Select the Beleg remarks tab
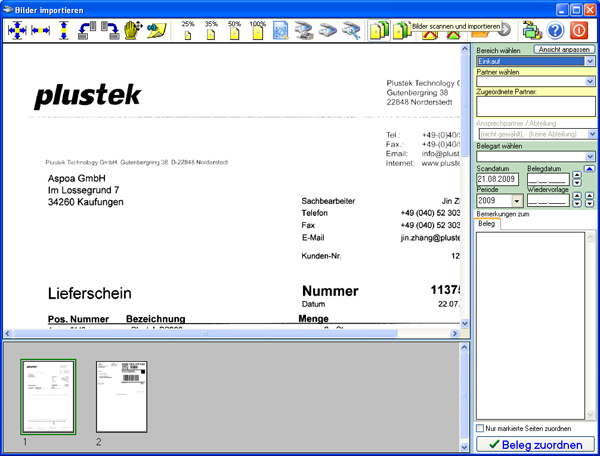This screenshot has width=600, height=456. point(487,224)
